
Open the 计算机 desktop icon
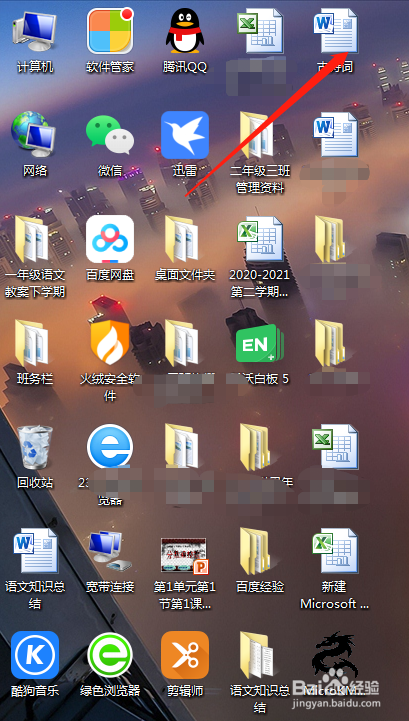coord(35,32)
